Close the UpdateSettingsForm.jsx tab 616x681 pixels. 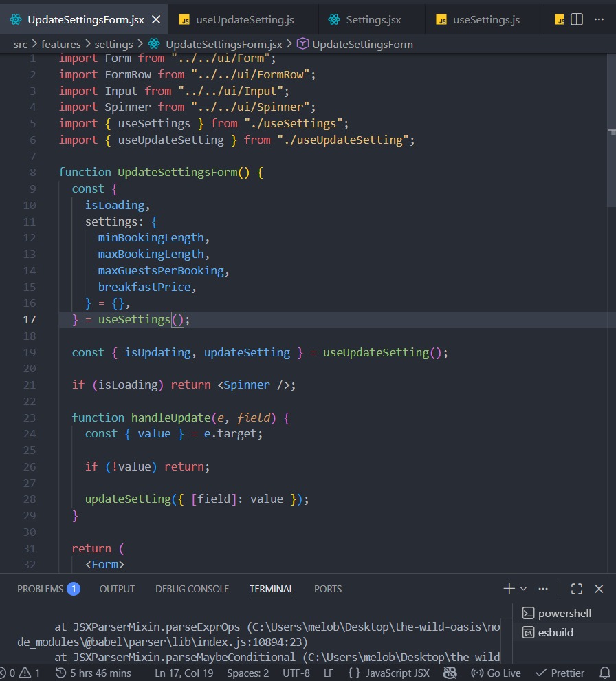[x=156, y=19]
